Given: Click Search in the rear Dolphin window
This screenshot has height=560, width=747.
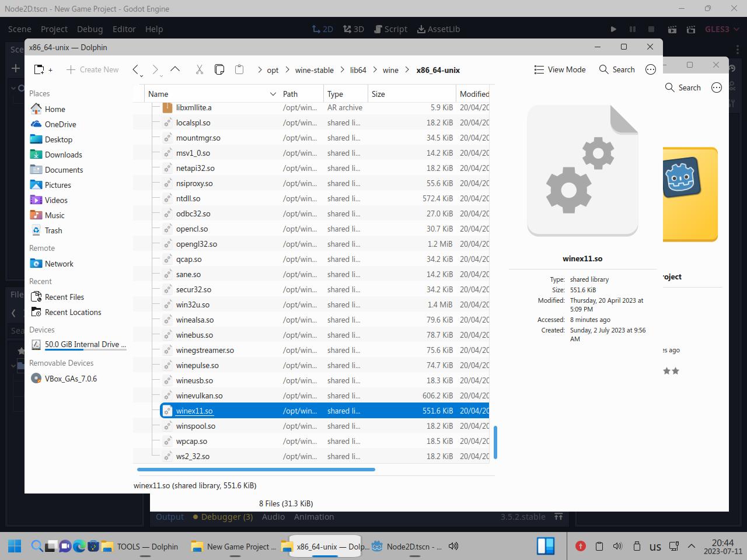Looking at the screenshot, I should [x=683, y=87].
